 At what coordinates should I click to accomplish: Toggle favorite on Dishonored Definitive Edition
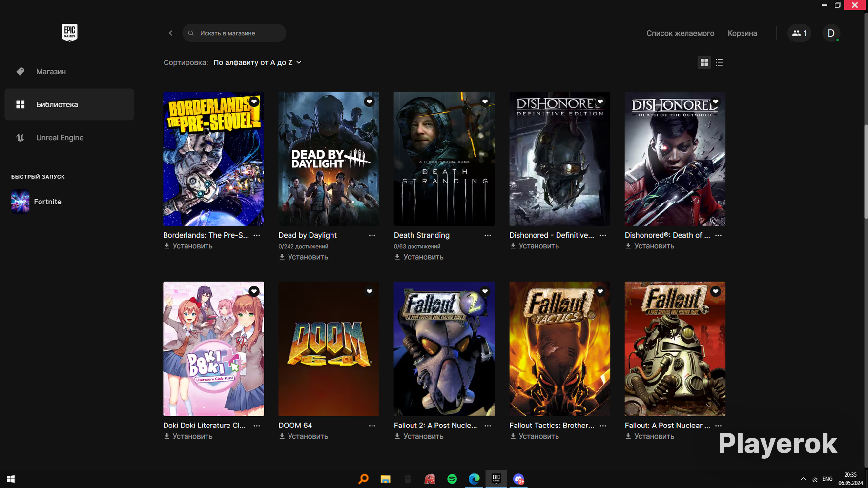600,102
